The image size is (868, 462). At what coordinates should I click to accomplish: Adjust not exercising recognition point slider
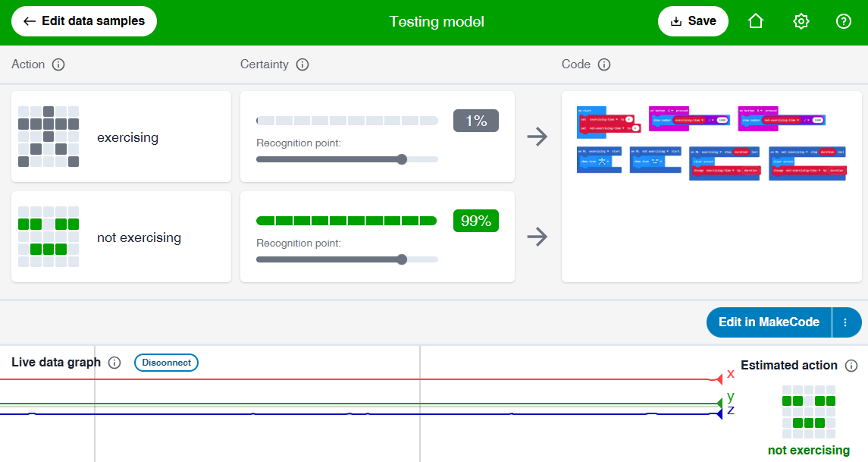[402, 259]
